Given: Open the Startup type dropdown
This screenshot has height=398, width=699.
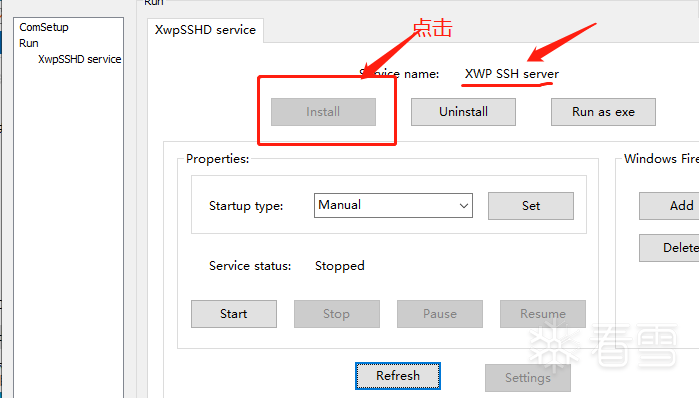Looking at the screenshot, I should pos(393,205).
